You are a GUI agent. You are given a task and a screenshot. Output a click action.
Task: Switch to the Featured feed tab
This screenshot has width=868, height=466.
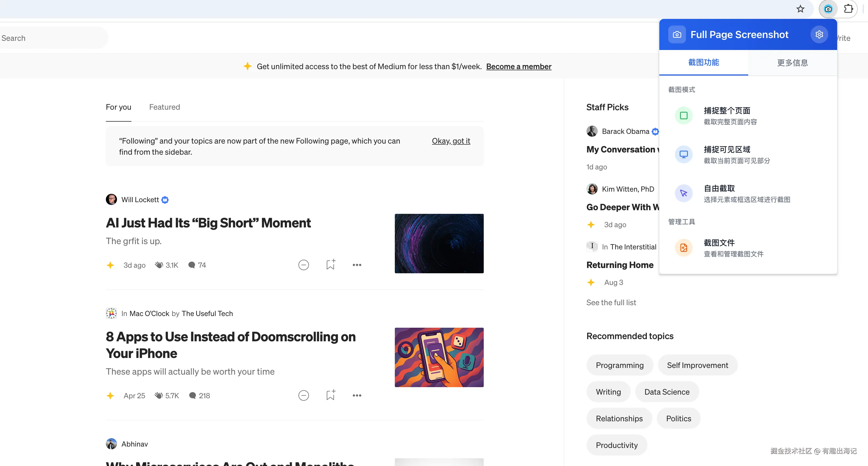pyautogui.click(x=164, y=107)
